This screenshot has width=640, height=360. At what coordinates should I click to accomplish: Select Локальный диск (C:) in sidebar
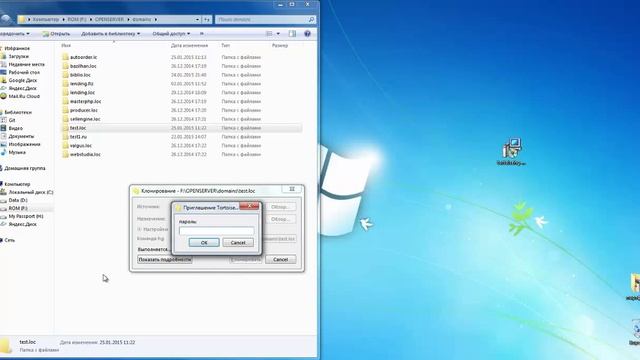[31, 192]
